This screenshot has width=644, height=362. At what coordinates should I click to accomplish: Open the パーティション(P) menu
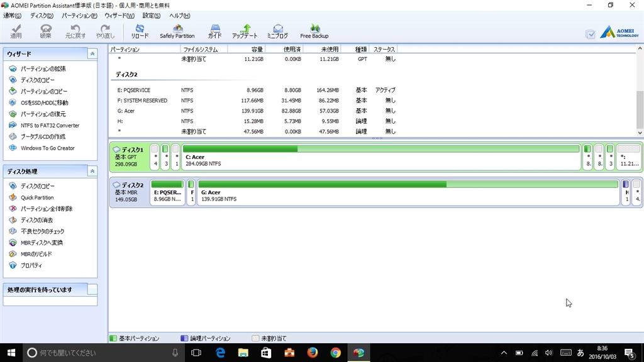pos(79,16)
